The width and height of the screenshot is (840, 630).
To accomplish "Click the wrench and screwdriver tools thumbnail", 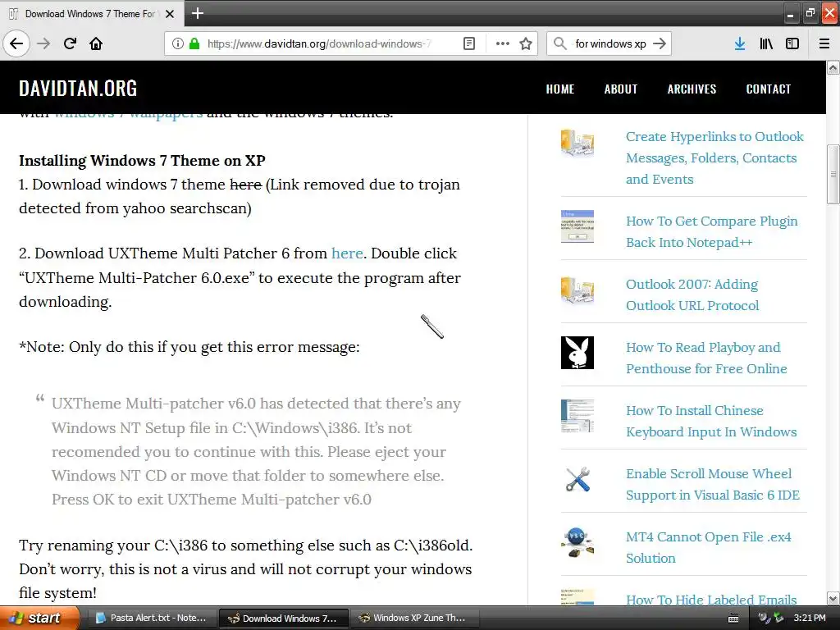I will point(577,479).
